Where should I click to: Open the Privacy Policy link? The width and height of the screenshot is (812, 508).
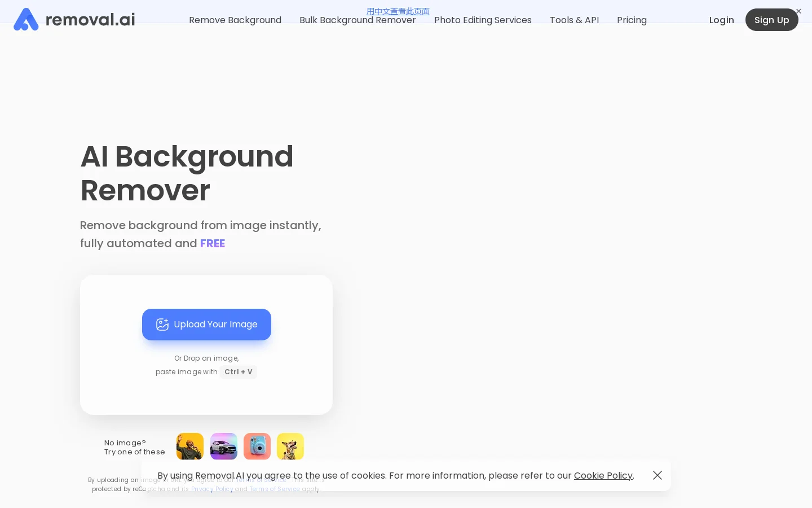pyautogui.click(x=212, y=489)
